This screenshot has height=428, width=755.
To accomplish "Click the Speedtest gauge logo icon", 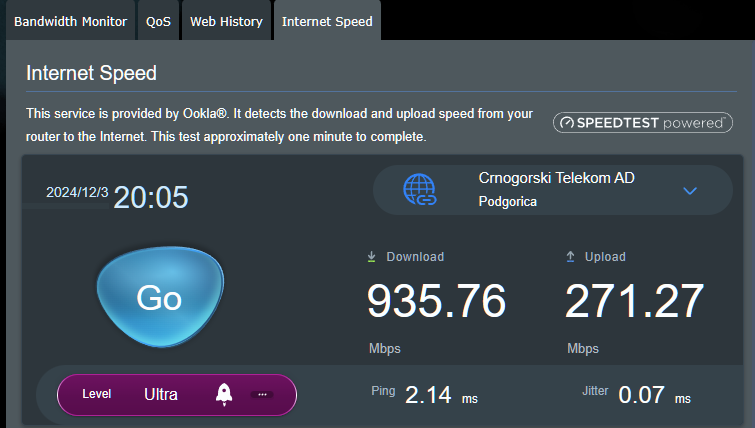I will pyautogui.click(x=567, y=123).
